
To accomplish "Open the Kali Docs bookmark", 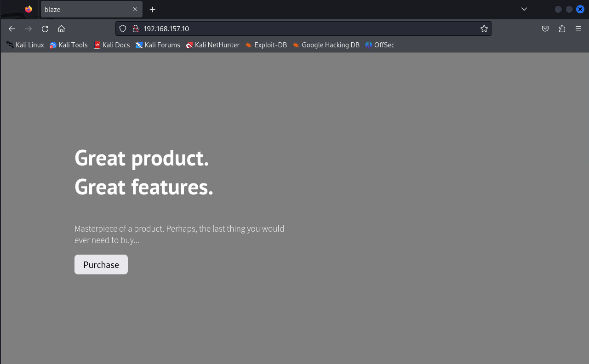I will (x=112, y=45).
